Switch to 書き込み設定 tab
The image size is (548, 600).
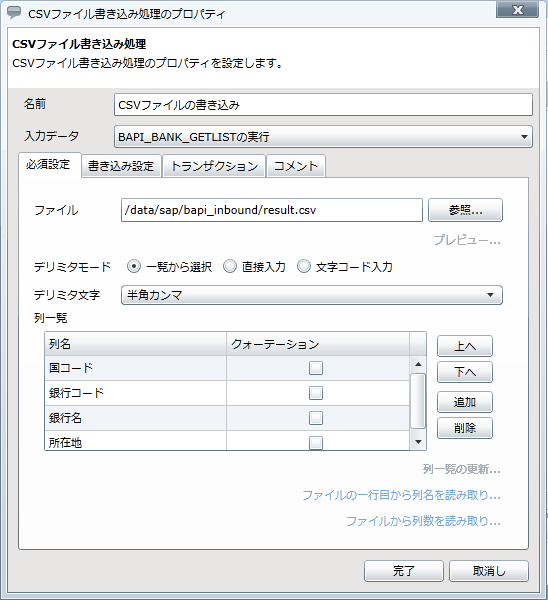(x=121, y=166)
